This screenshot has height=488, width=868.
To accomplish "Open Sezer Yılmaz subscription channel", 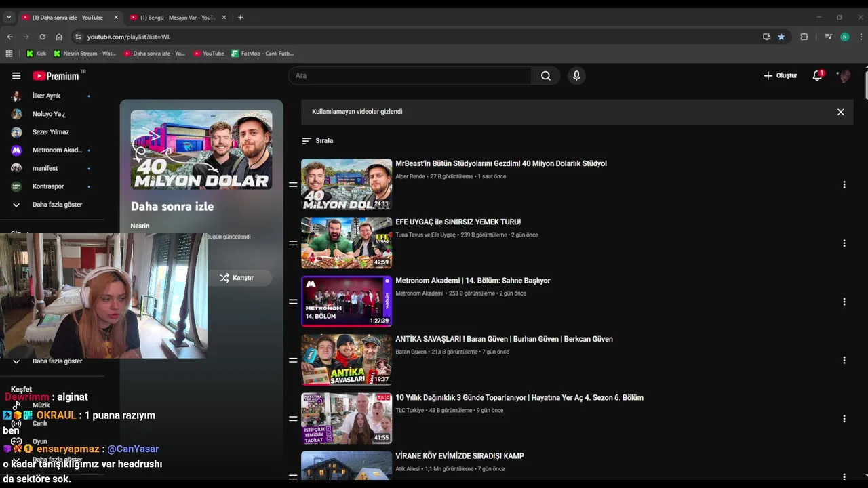I will tap(52, 132).
